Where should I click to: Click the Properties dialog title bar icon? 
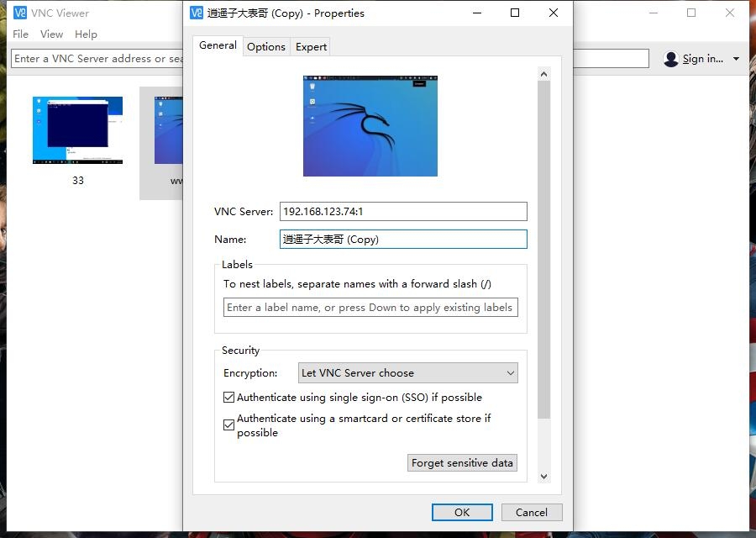pyautogui.click(x=197, y=13)
